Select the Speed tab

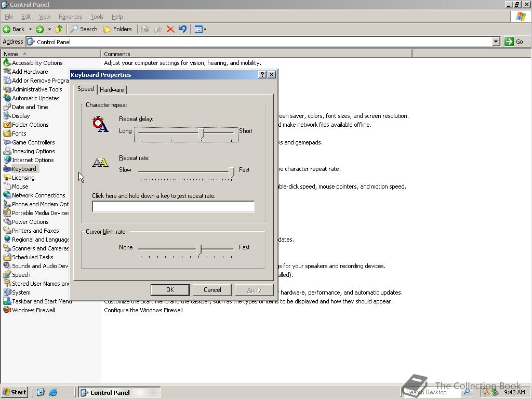pos(86,89)
